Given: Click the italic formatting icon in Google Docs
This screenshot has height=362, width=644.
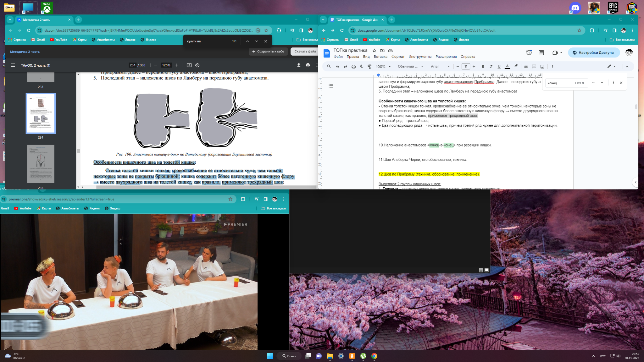Looking at the screenshot, I should coord(491,66).
